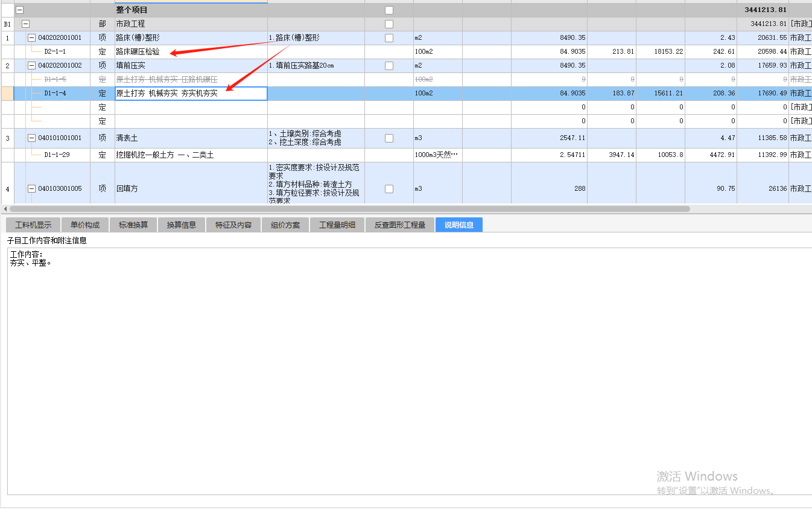
Task: Tick the checkbox for 清表土 row
Action: [389, 138]
